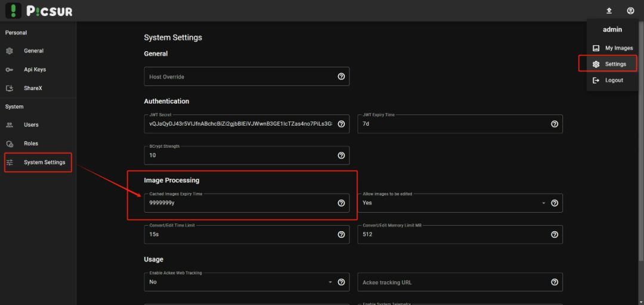
Task: Select My Images from admin menu
Action: (612, 48)
